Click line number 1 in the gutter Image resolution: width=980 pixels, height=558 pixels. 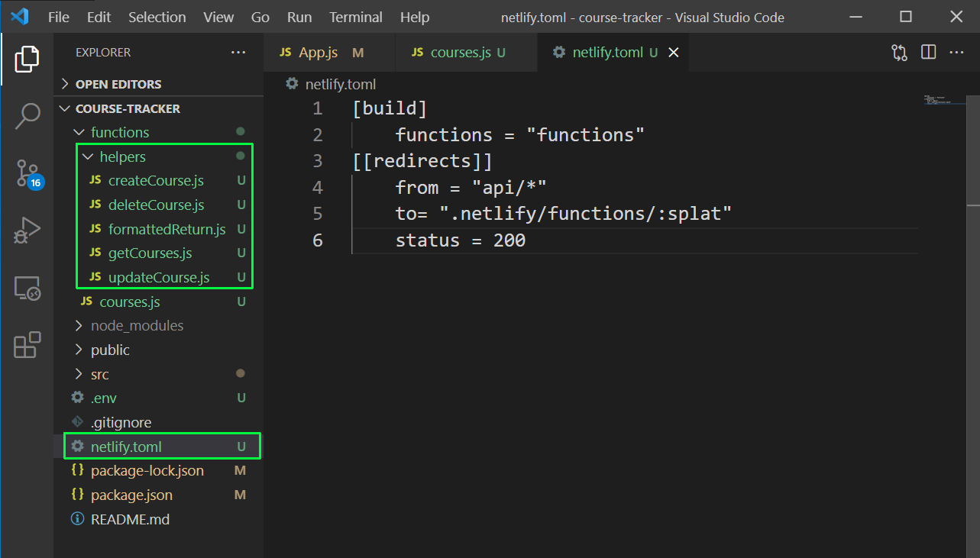(318, 108)
